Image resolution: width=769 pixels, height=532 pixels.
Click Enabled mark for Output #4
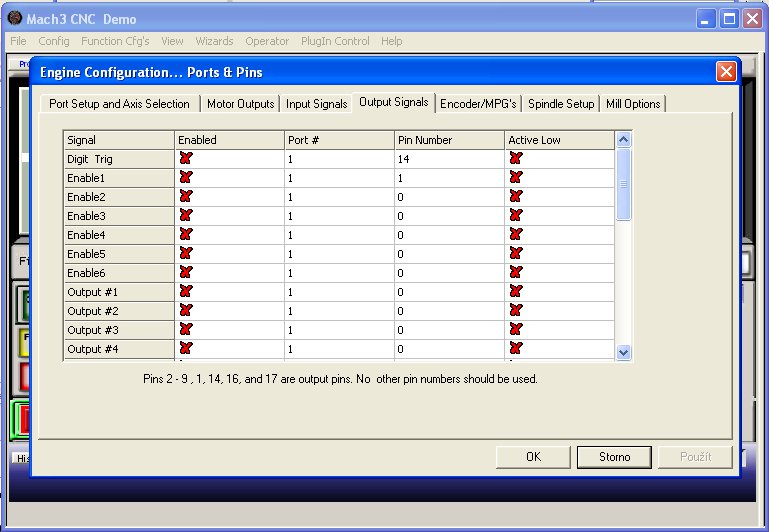pos(185,349)
